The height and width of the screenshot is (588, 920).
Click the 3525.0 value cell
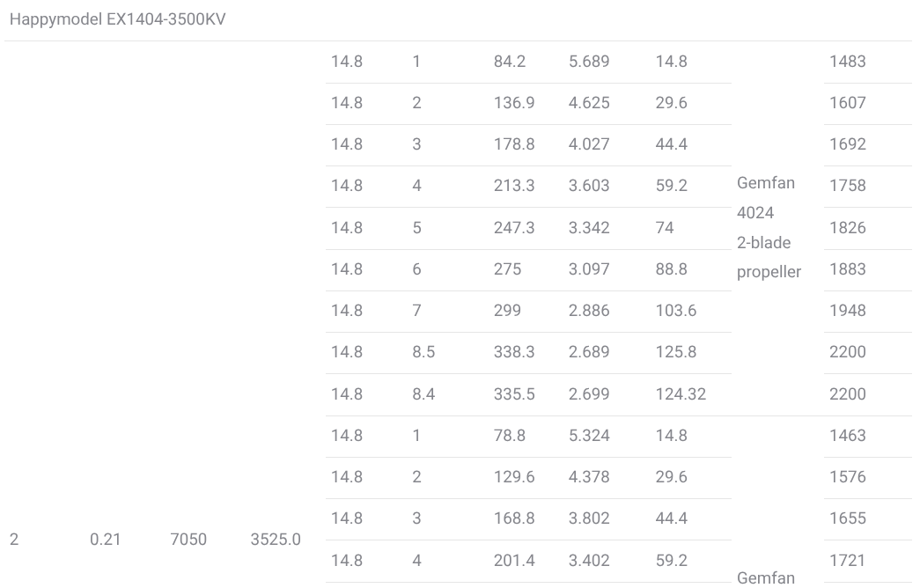click(x=276, y=540)
